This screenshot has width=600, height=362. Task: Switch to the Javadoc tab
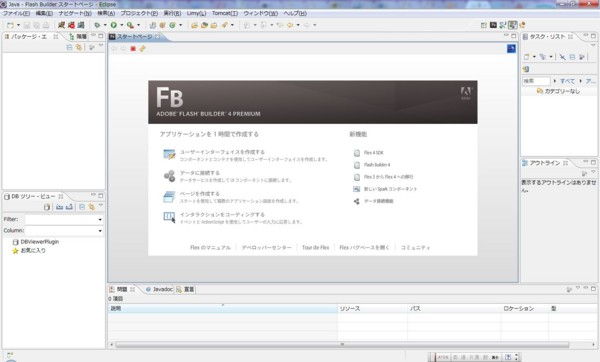159,289
